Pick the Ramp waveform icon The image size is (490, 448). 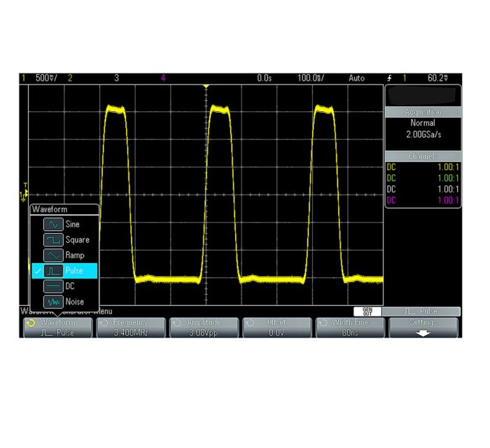pos(53,255)
